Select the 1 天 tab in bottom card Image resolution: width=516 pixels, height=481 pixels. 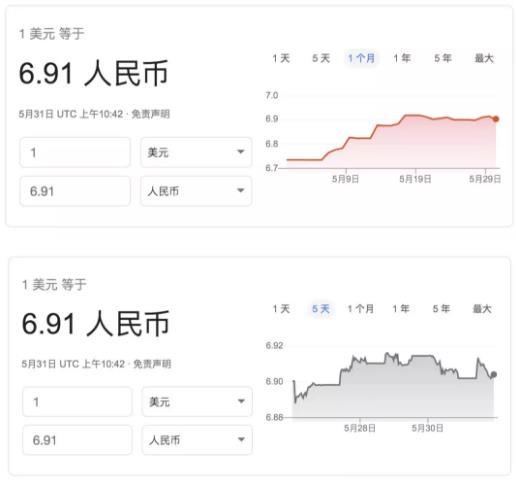click(281, 309)
